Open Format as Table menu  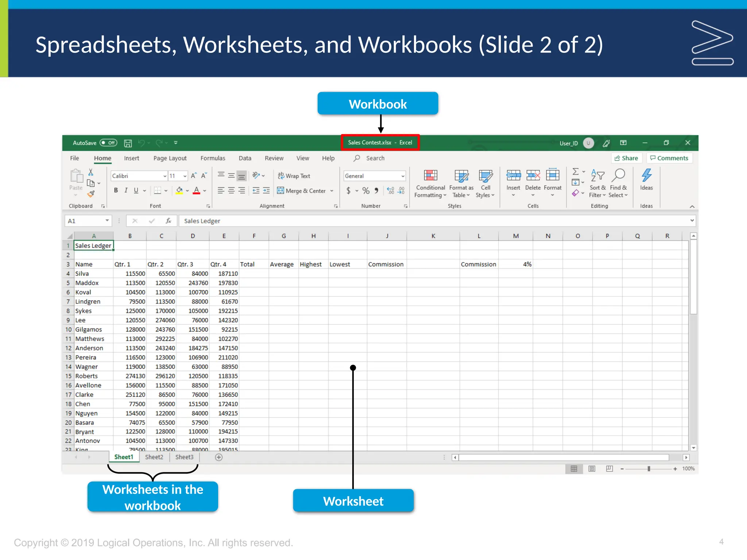coord(461,184)
